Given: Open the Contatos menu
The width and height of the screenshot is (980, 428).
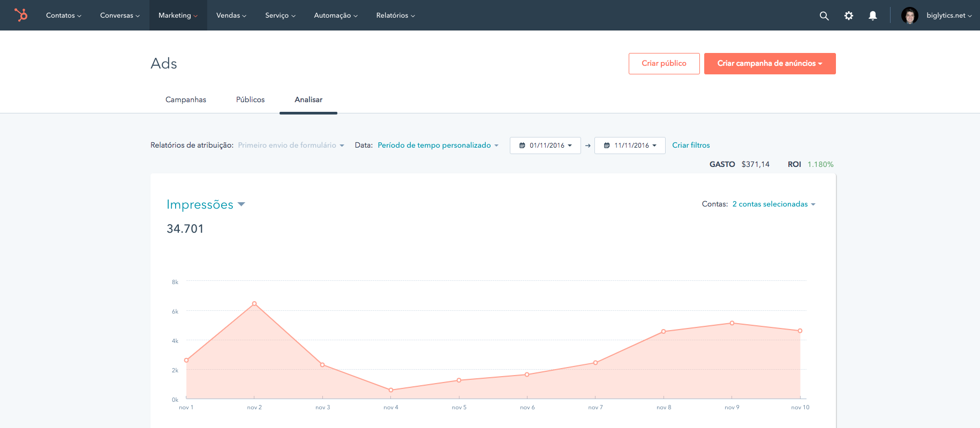Looking at the screenshot, I should 64,16.
